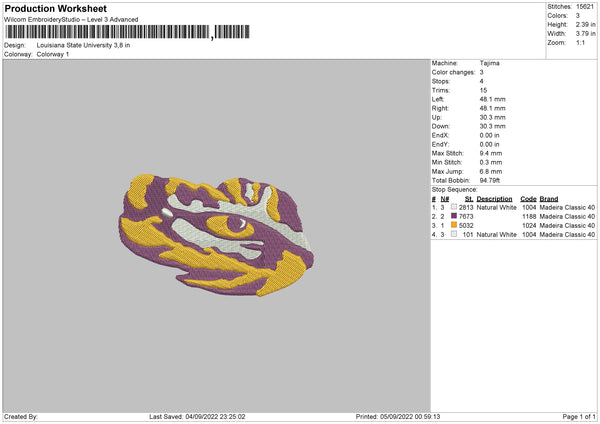Screen dimensions: 600x424
Task: Click the Min Stitch value '0.3 mm'
Action: click(x=491, y=162)
